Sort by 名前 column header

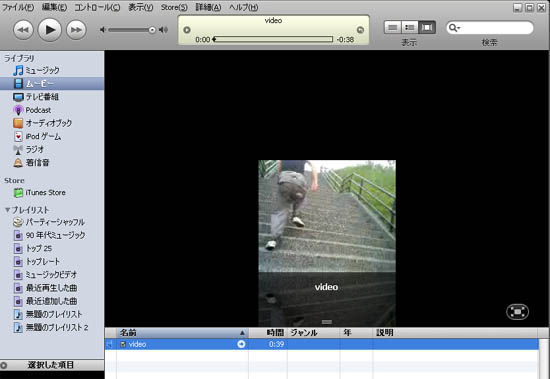(x=182, y=332)
